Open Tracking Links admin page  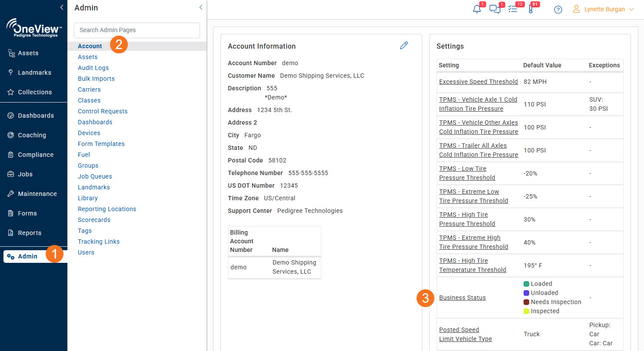point(99,242)
